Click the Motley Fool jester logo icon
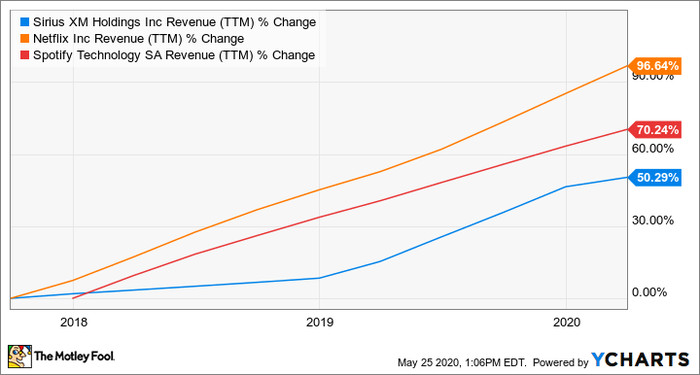The height and width of the screenshot is (375, 700). pos(20,356)
